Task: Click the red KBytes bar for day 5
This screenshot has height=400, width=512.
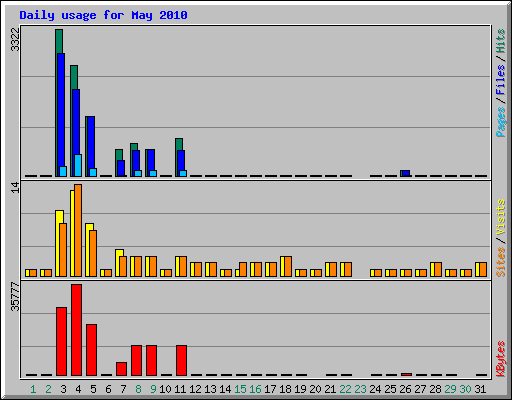Action: click(91, 350)
